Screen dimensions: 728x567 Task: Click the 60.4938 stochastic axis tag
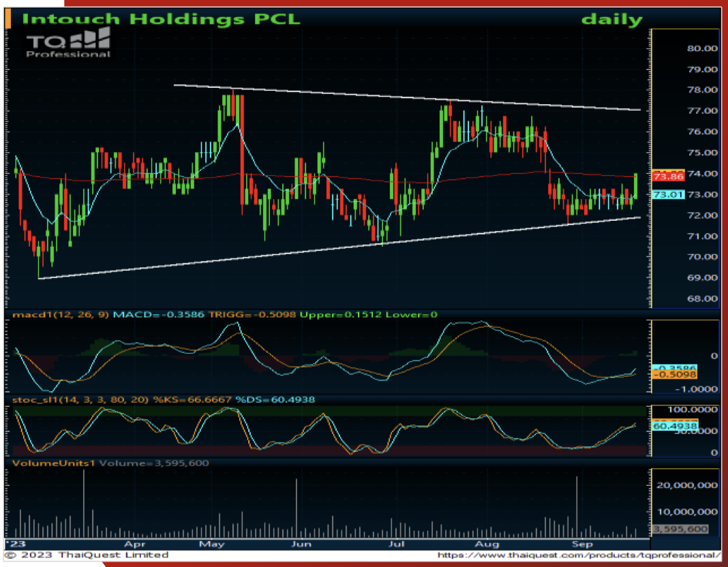coord(675,426)
